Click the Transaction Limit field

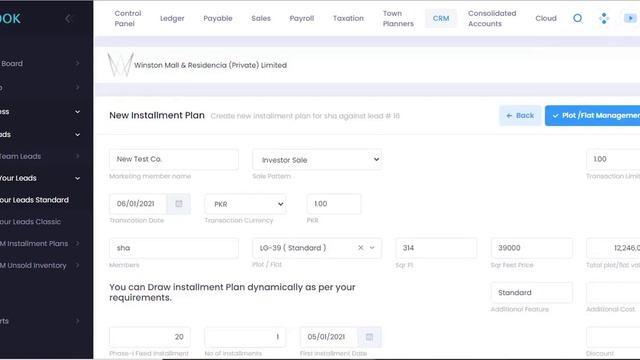[x=613, y=159]
